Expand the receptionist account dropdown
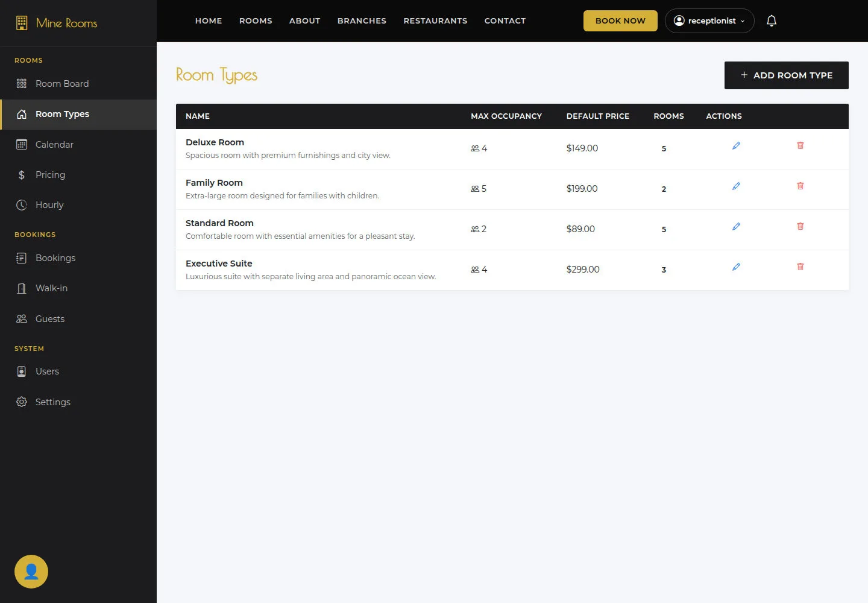 point(709,21)
